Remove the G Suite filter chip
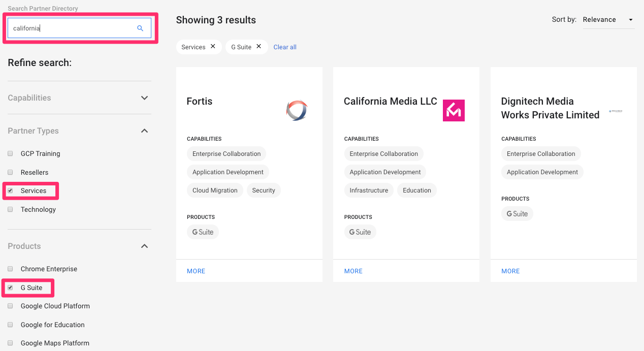The height and width of the screenshot is (351, 644). point(259,46)
